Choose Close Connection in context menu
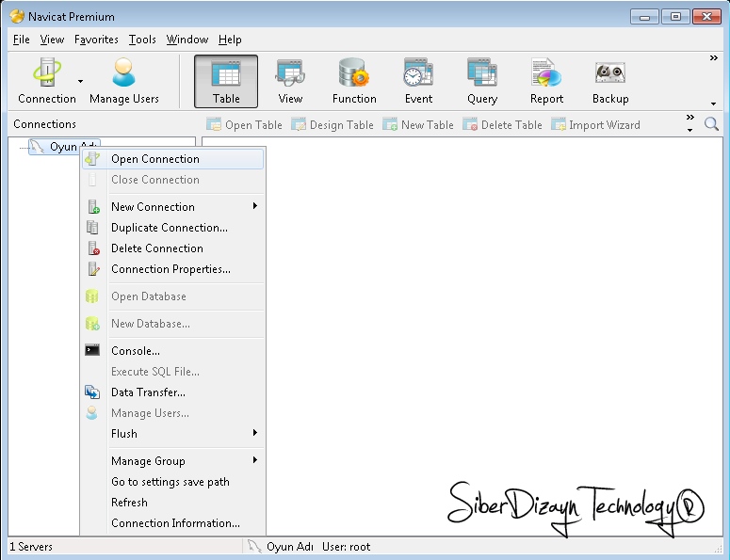The height and width of the screenshot is (560, 730). tap(172, 180)
